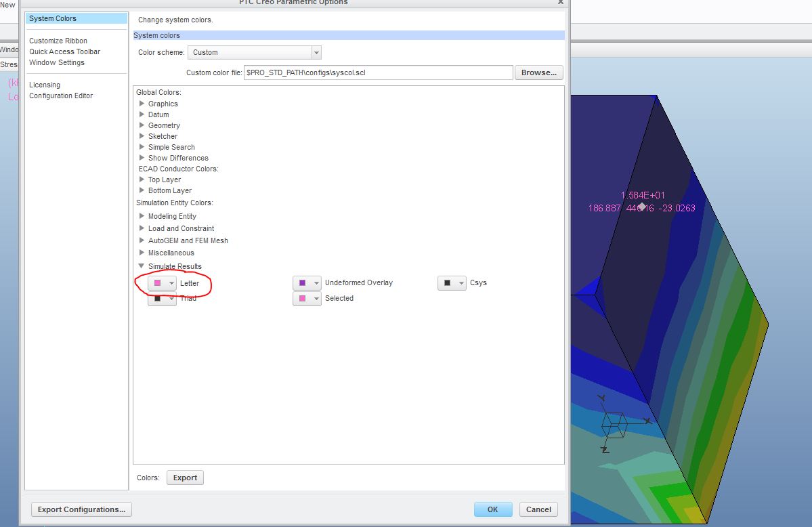This screenshot has width=812, height=527.
Task: Open the Triad color dropdown arrow
Action: pos(171,299)
